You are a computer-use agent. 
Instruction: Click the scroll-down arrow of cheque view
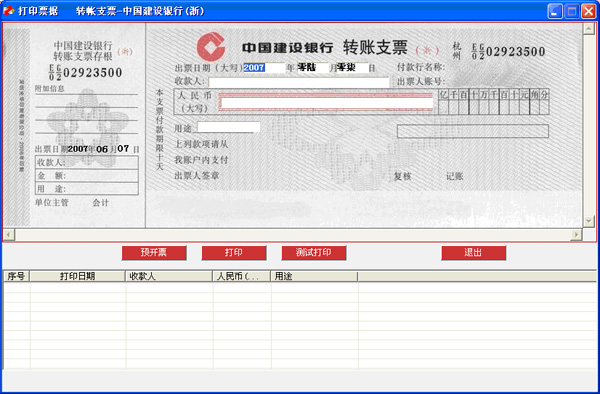[x=588, y=221]
